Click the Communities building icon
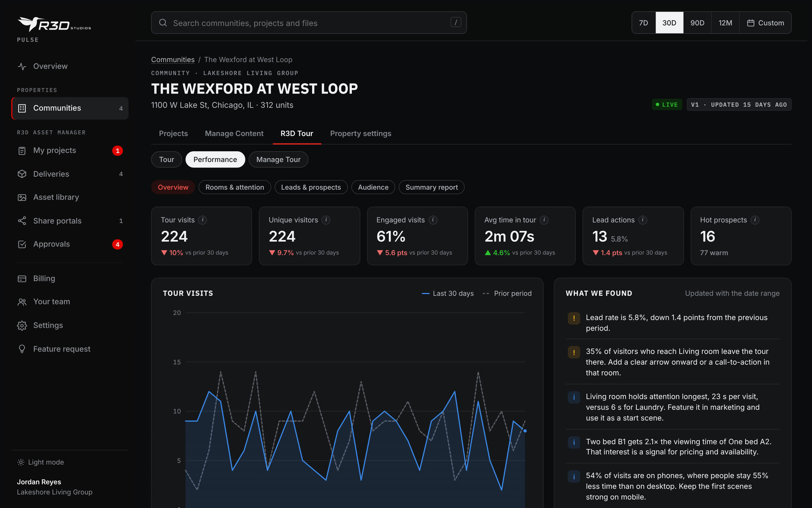812x508 pixels. click(22, 108)
